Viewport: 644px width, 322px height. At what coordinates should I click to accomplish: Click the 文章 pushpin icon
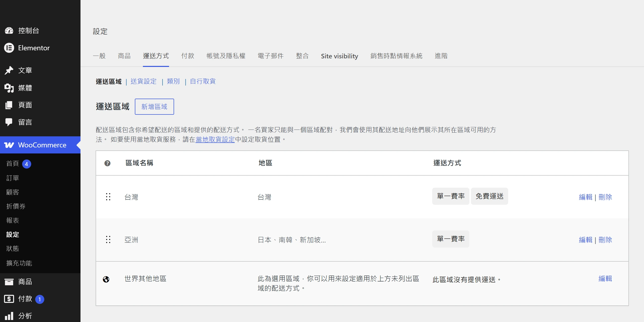[x=9, y=70]
